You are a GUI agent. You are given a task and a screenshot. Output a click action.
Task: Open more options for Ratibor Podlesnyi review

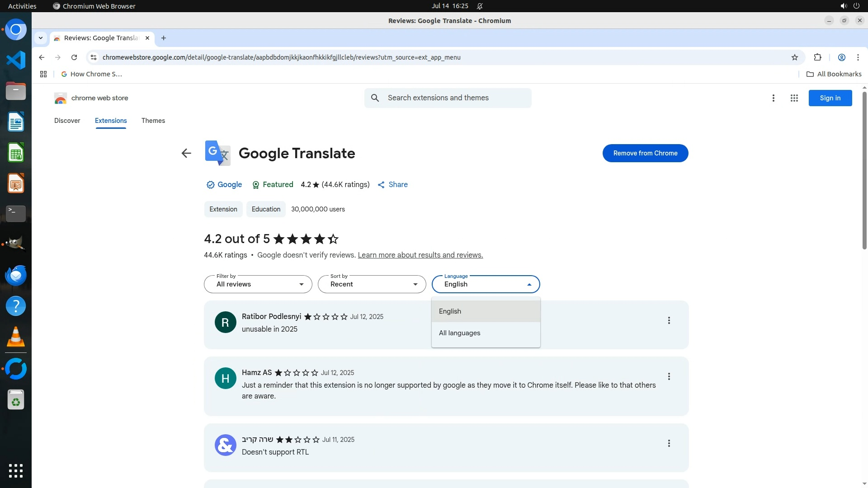(669, 321)
